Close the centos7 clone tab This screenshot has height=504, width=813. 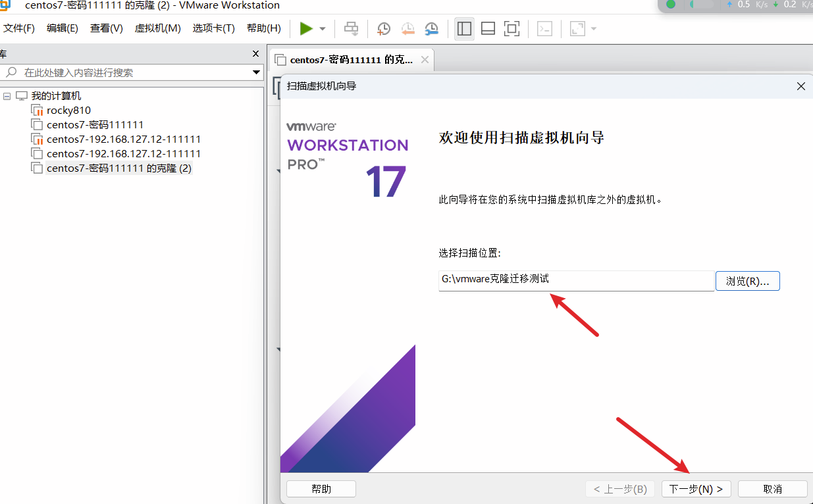(425, 60)
